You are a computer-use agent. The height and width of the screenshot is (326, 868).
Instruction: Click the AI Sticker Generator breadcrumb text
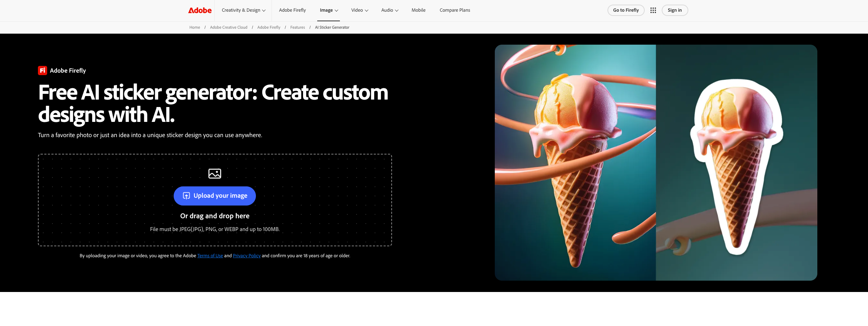pyautogui.click(x=332, y=27)
